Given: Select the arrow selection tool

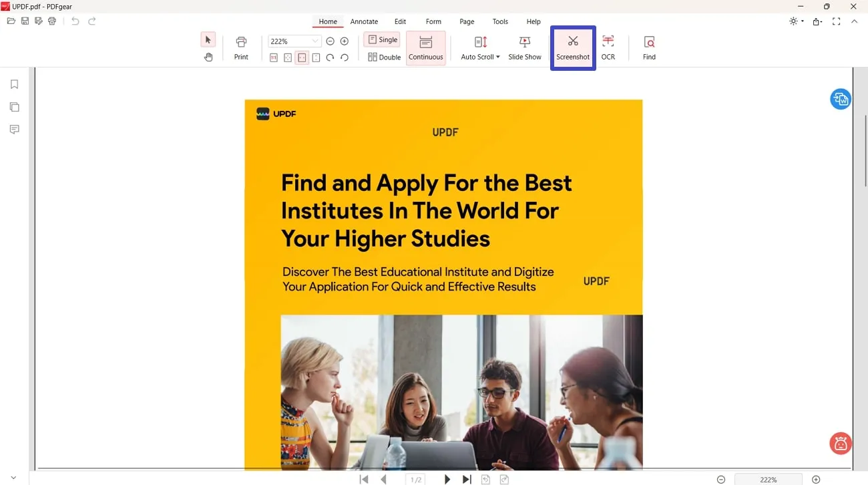Looking at the screenshot, I should point(208,39).
